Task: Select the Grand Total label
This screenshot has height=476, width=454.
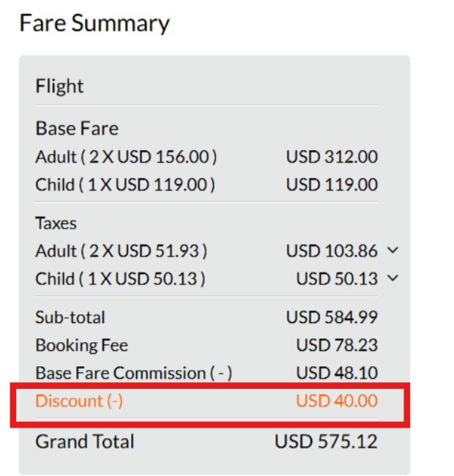Action: point(85,442)
